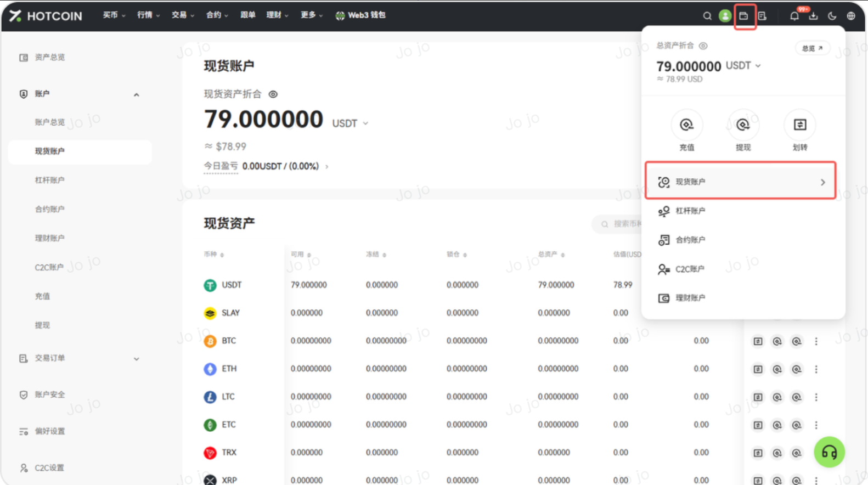
Task: Click the transfer (划转) icon in popup
Action: coord(799,125)
